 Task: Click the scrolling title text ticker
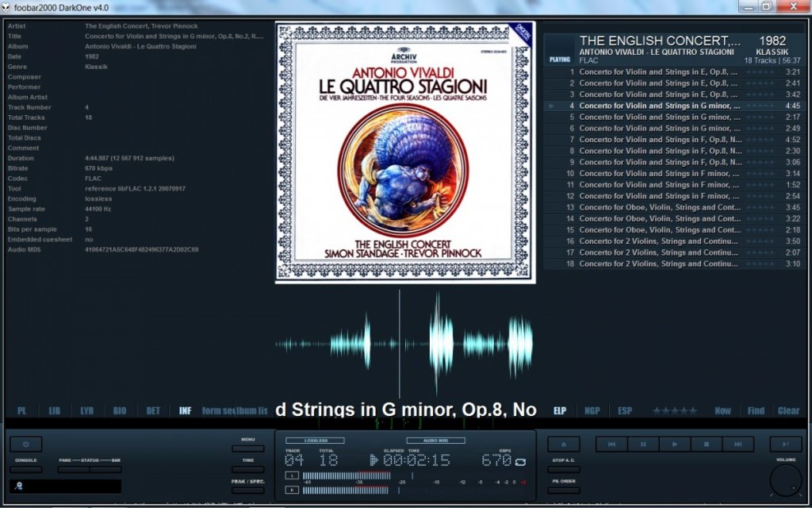tap(405, 410)
